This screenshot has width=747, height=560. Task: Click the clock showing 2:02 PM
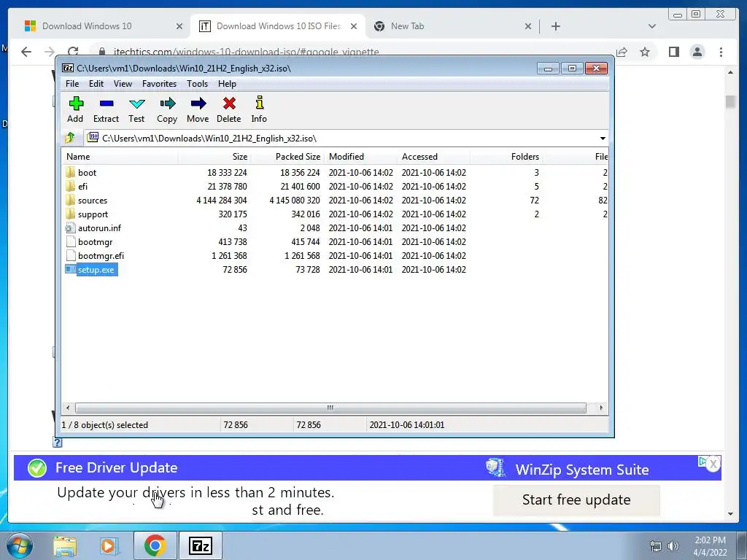(x=710, y=540)
